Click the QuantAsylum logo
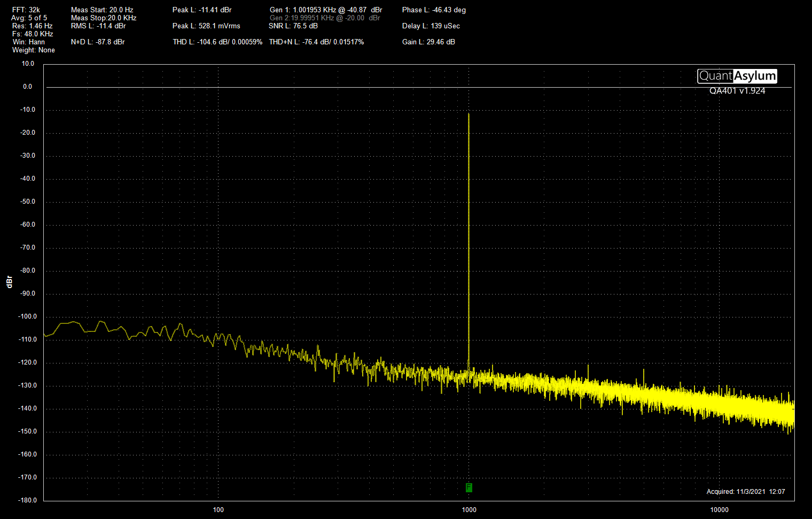 [737, 76]
